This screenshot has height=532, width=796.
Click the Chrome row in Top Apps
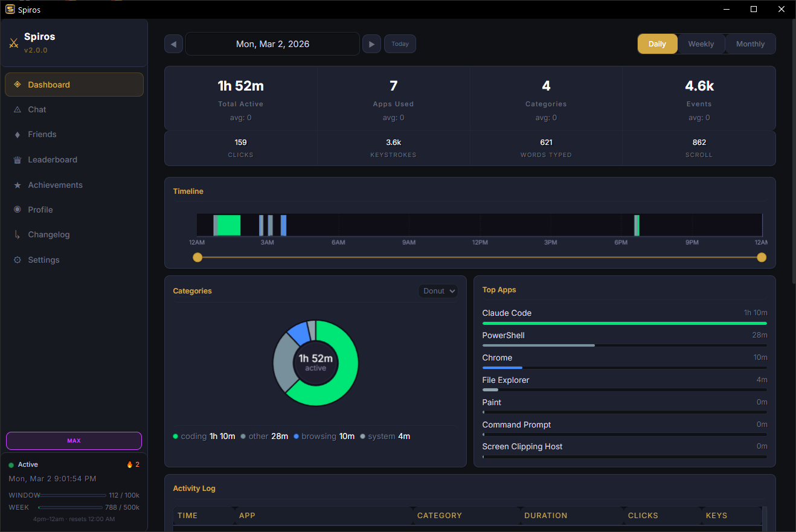pyautogui.click(x=624, y=361)
